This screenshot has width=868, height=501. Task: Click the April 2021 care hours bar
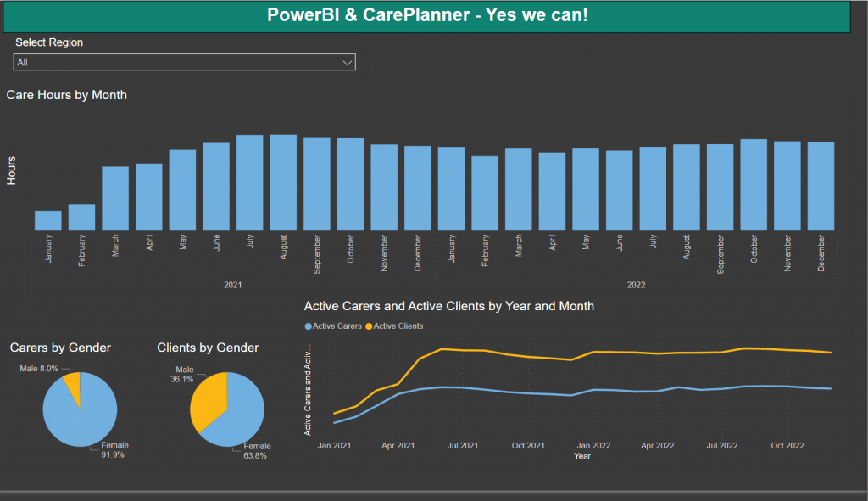149,197
